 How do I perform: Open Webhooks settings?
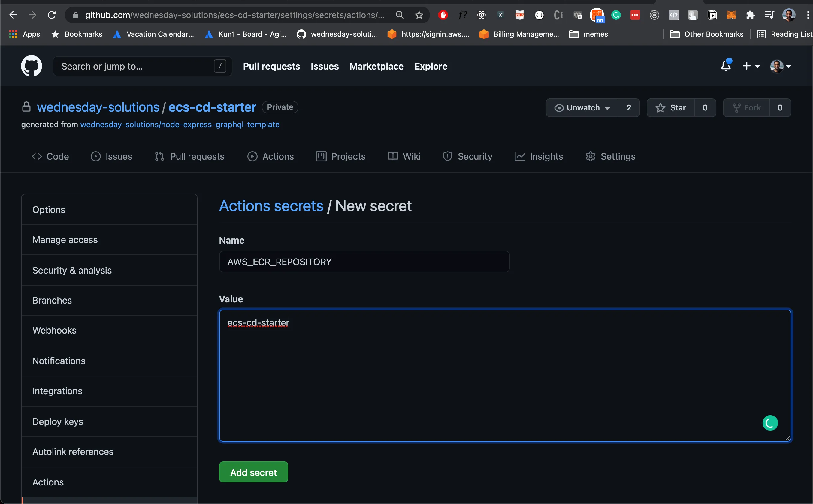point(109,330)
